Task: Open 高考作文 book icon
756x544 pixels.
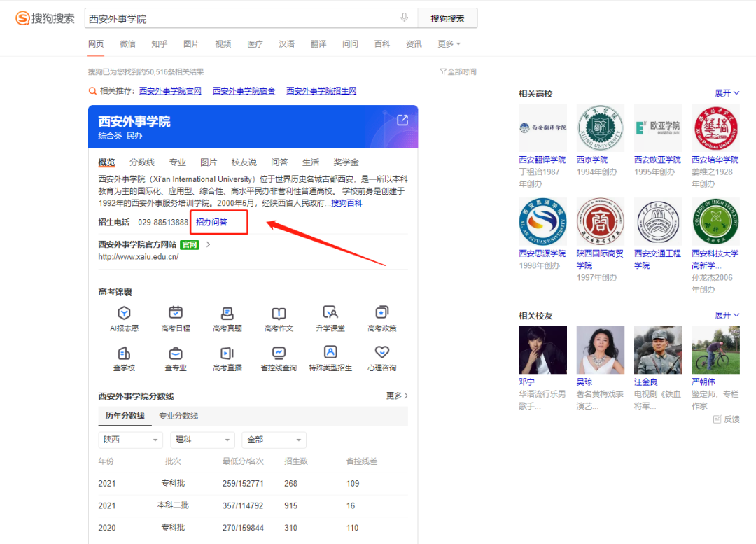Action: coord(279,313)
